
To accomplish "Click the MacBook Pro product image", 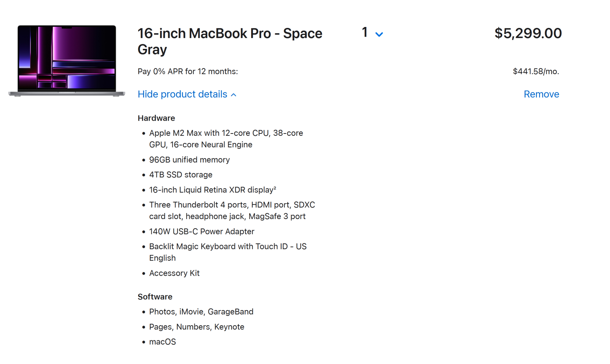I will [x=67, y=61].
